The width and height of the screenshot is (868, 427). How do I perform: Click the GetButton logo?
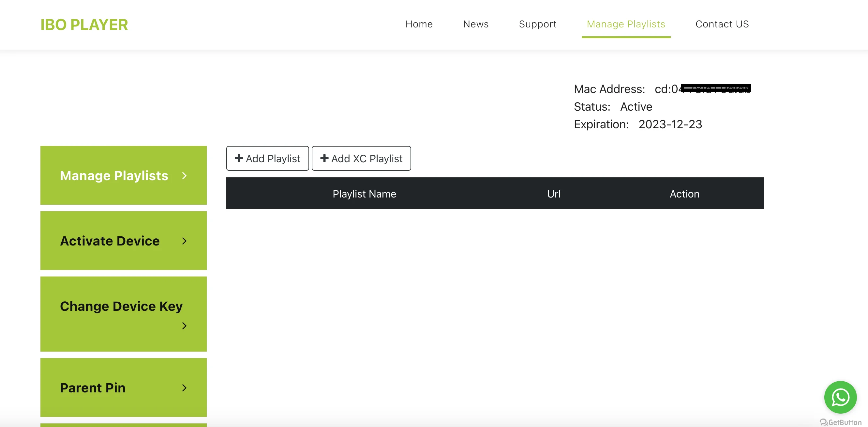point(840,422)
